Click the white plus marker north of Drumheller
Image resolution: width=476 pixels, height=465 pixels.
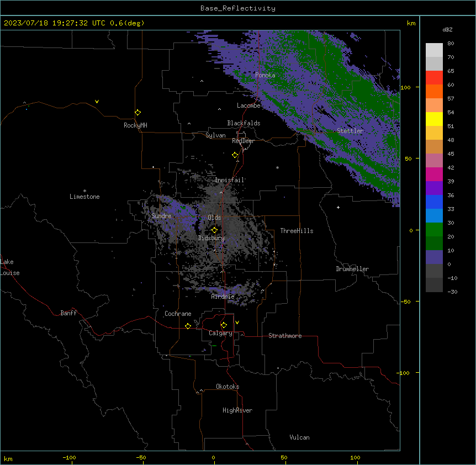coord(338,207)
